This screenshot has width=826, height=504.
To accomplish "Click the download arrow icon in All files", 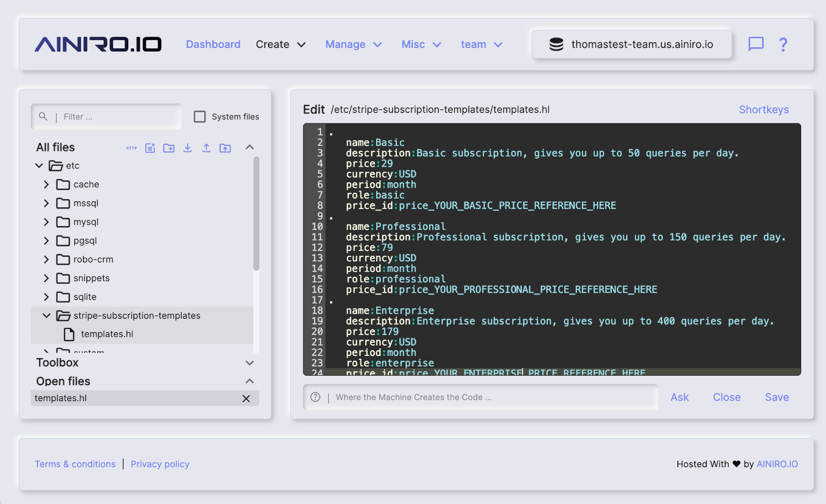I will [188, 147].
